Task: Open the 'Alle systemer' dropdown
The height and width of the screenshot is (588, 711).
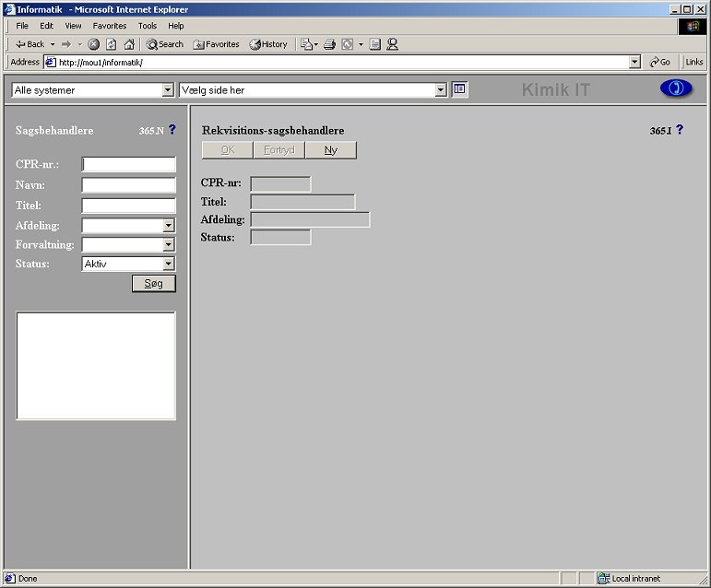Action: coord(168,90)
